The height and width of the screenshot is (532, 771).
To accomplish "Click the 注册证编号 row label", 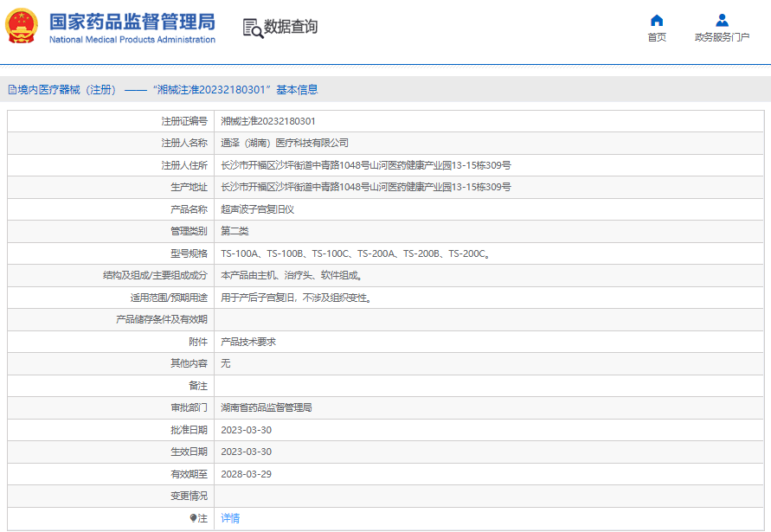I will coord(184,121).
